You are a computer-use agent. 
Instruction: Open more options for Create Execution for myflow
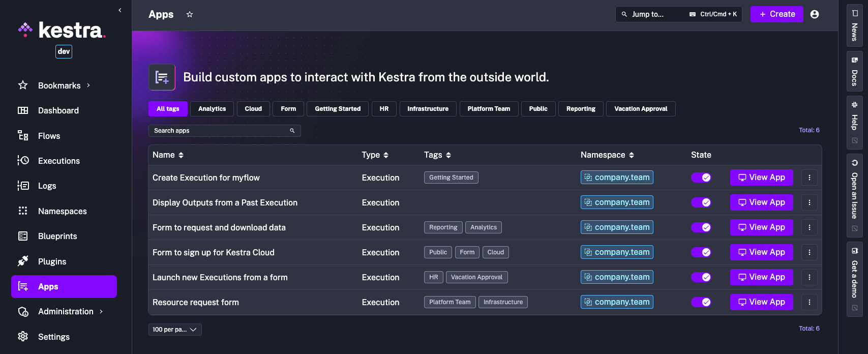(x=810, y=178)
